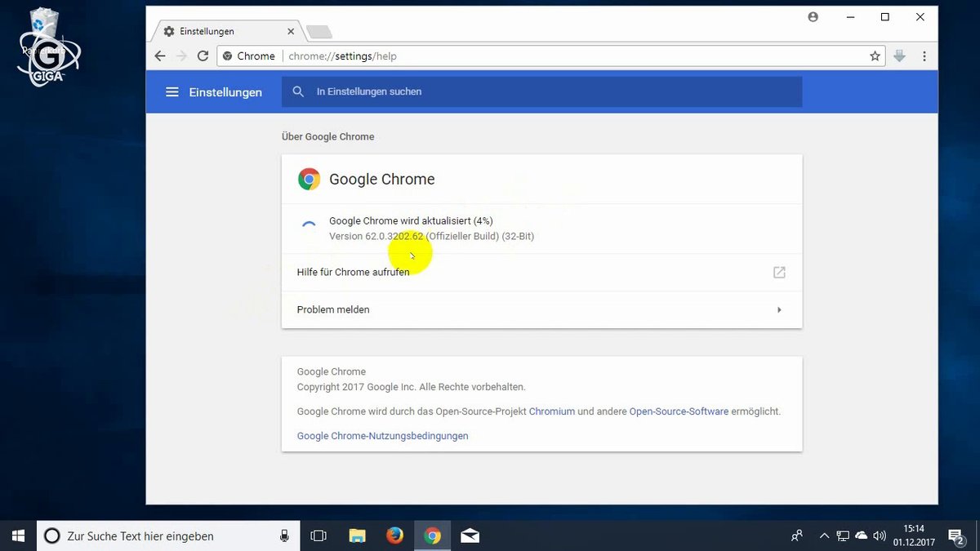Open the downloads arrow icon next to address bar

(x=899, y=56)
